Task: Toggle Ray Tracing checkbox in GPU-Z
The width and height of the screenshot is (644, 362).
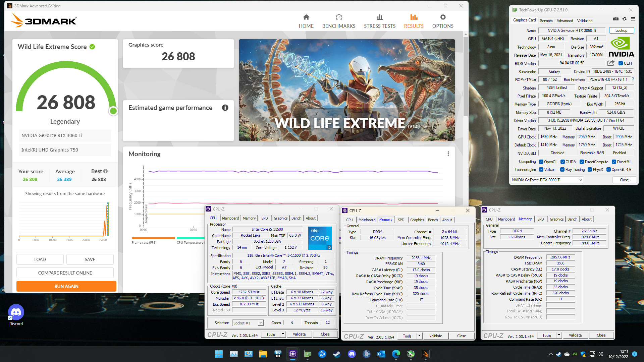Action: tap(562, 170)
